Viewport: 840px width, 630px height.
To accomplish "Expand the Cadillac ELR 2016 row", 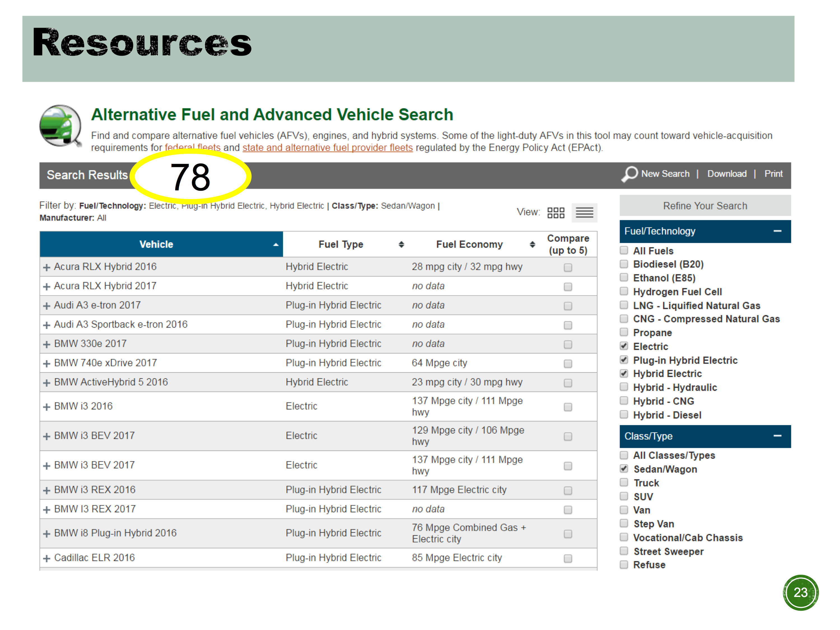I will (x=47, y=558).
